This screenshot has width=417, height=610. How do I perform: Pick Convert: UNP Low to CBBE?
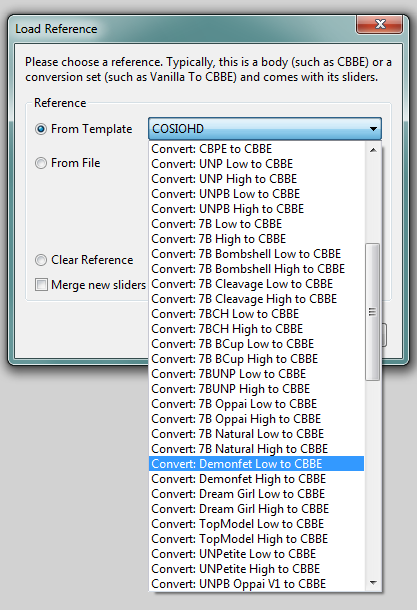256,164
